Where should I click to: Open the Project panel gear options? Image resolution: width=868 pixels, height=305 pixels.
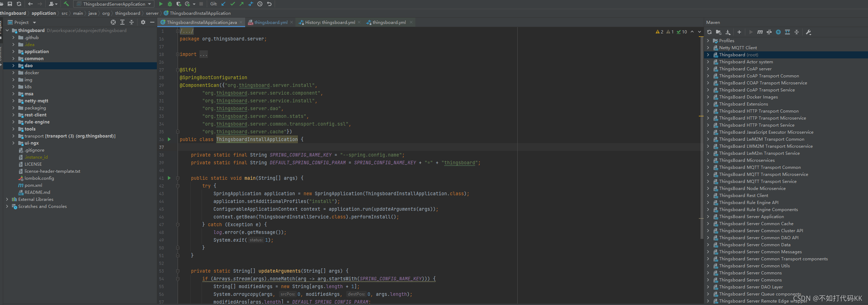click(143, 22)
